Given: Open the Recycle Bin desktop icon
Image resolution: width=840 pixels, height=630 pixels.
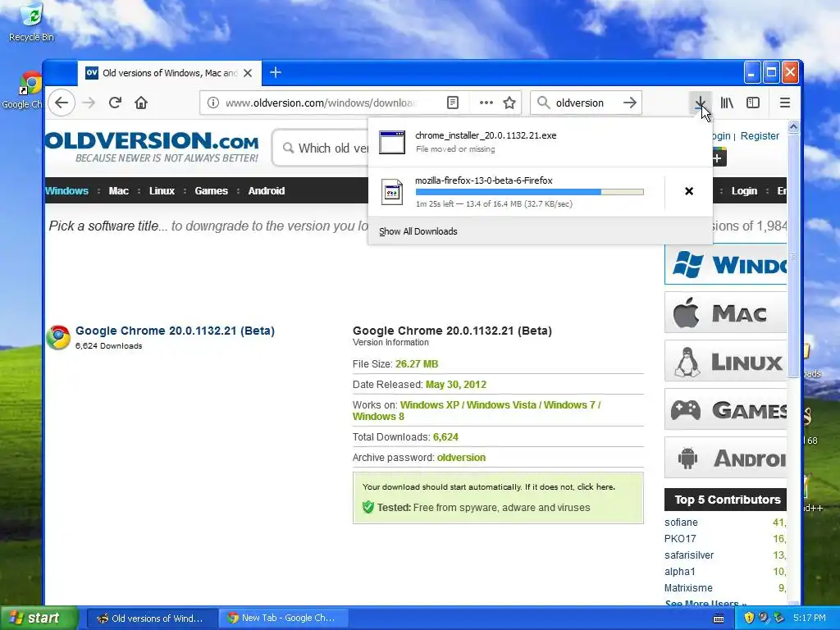Looking at the screenshot, I should point(32,22).
